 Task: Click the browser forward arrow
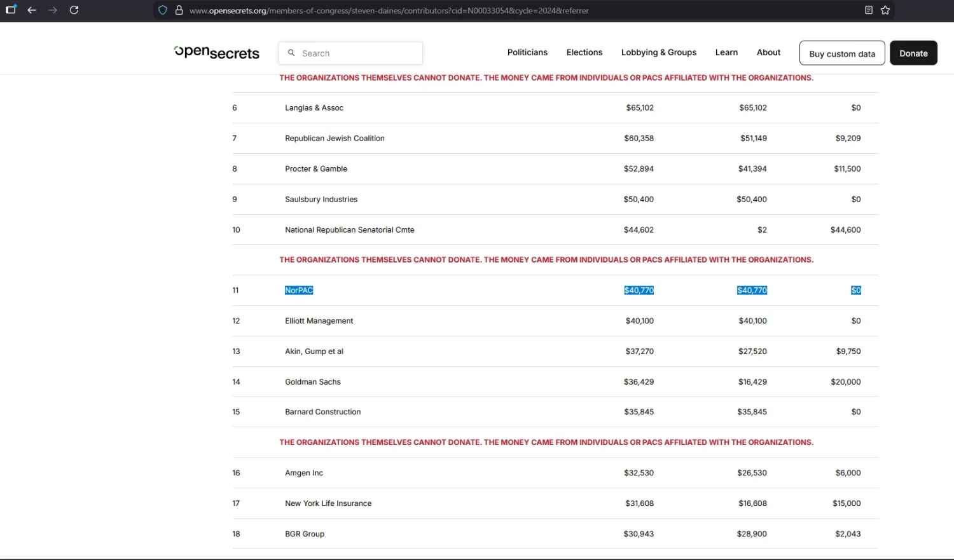click(x=53, y=10)
